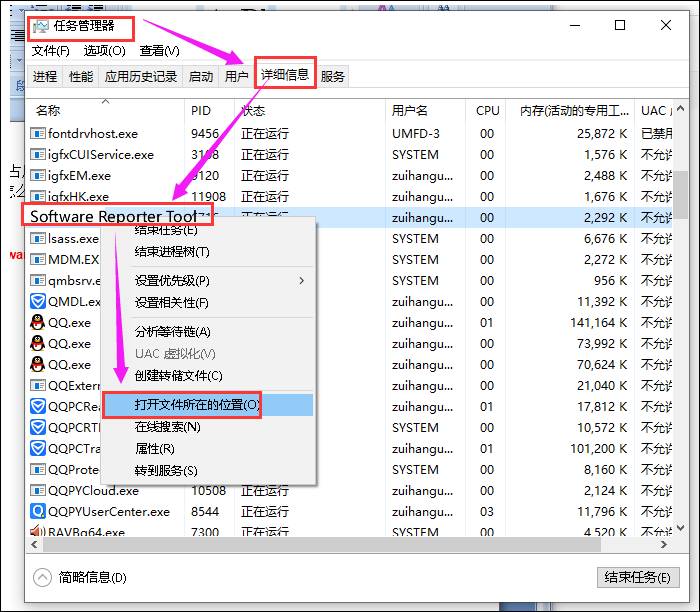
Task: Click the horizontal scrollbar right arrow
Action: 664,545
